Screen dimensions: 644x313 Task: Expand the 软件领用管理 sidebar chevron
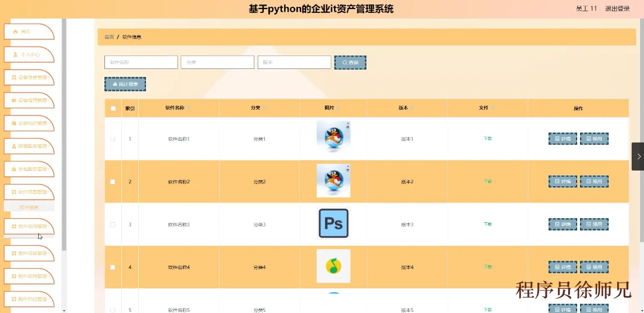point(49,227)
